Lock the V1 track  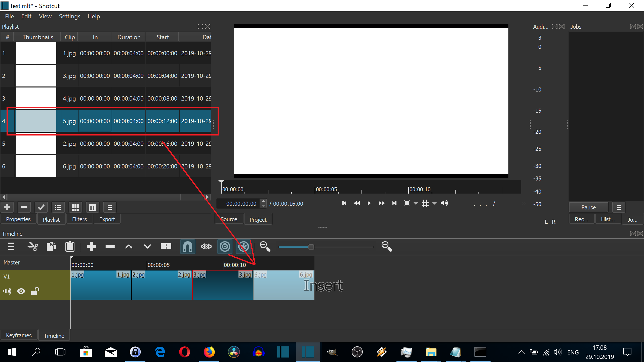[x=35, y=291]
